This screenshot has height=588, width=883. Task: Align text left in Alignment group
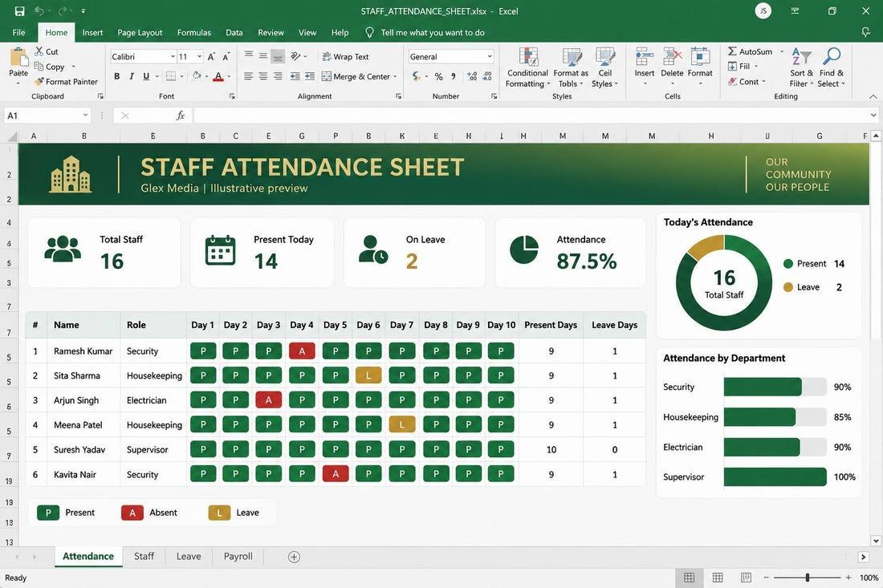point(248,76)
